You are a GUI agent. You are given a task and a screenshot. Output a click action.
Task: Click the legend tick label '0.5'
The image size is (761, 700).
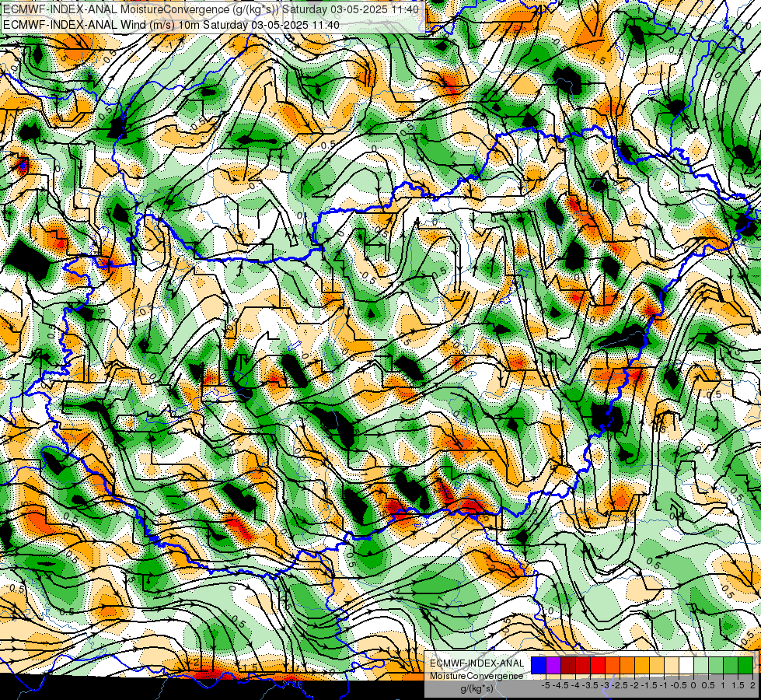click(x=708, y=685)
